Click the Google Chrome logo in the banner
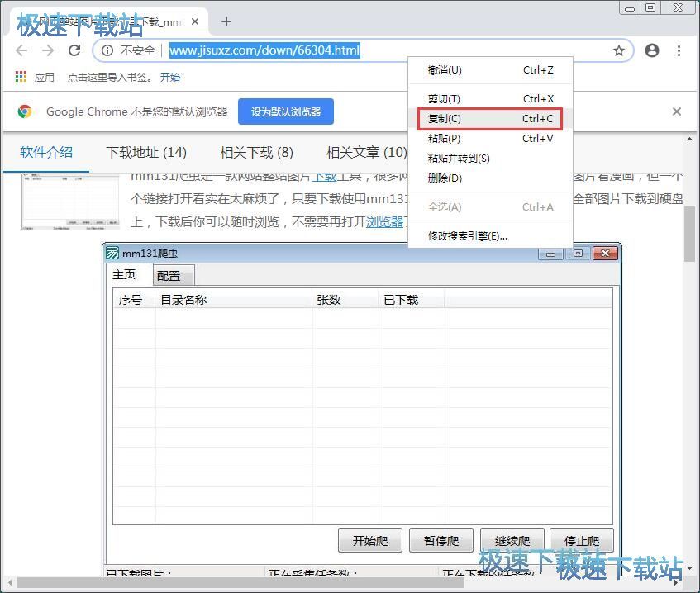 [24, 111]
